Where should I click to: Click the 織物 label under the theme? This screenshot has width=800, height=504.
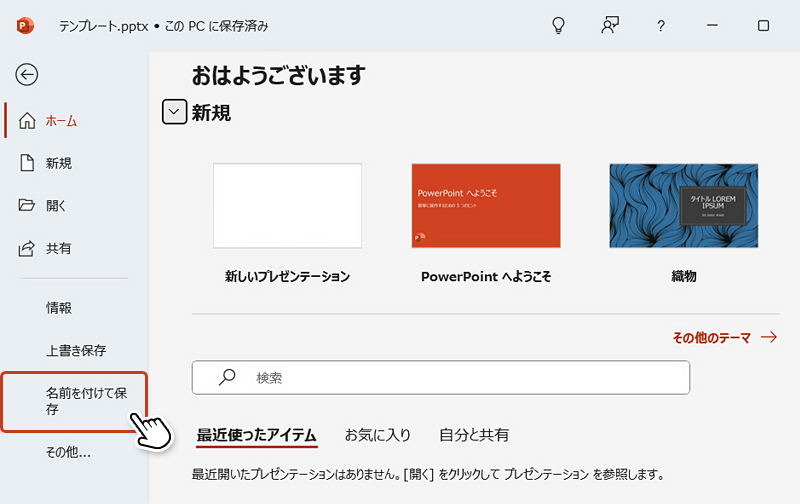point(684,276)
